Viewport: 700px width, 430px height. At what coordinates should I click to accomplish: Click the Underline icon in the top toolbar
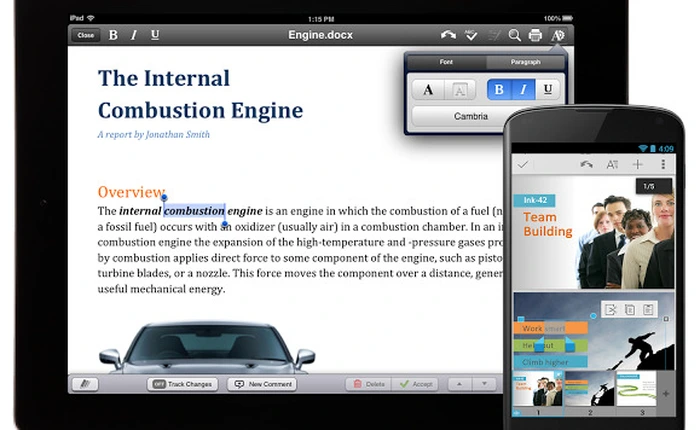(155, 35)
